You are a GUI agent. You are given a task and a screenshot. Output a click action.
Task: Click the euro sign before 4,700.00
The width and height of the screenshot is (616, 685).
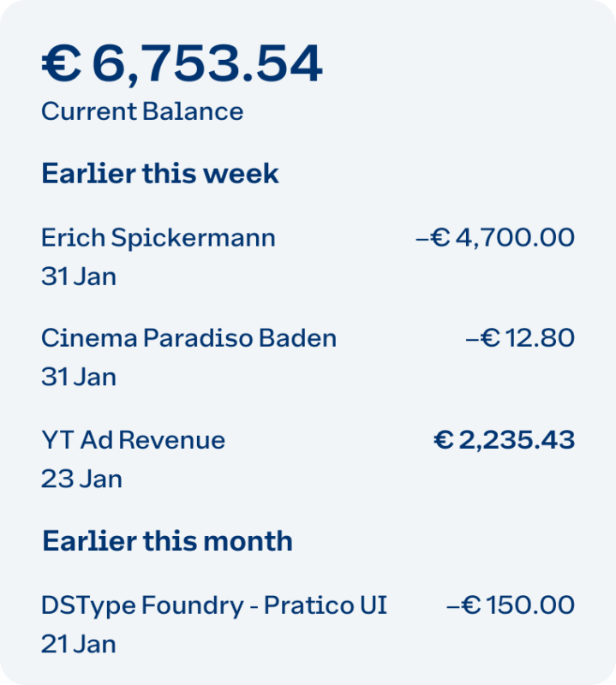440,237
